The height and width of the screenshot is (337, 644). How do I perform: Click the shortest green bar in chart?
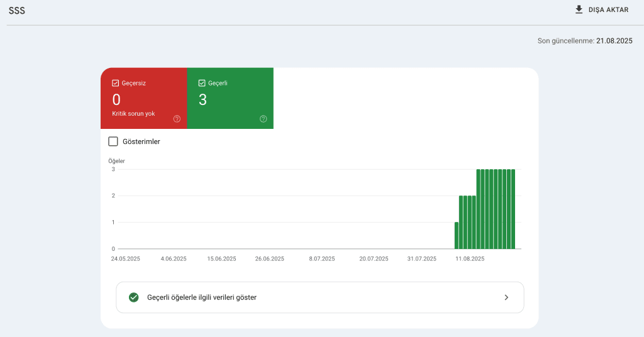457,236
